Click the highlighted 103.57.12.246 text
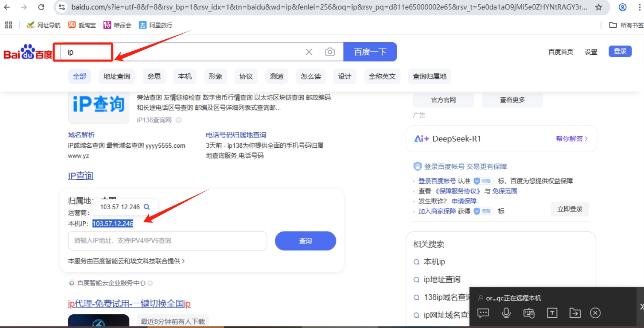The height and width of the screenshot is (328, 644). (x=113, y=223)
